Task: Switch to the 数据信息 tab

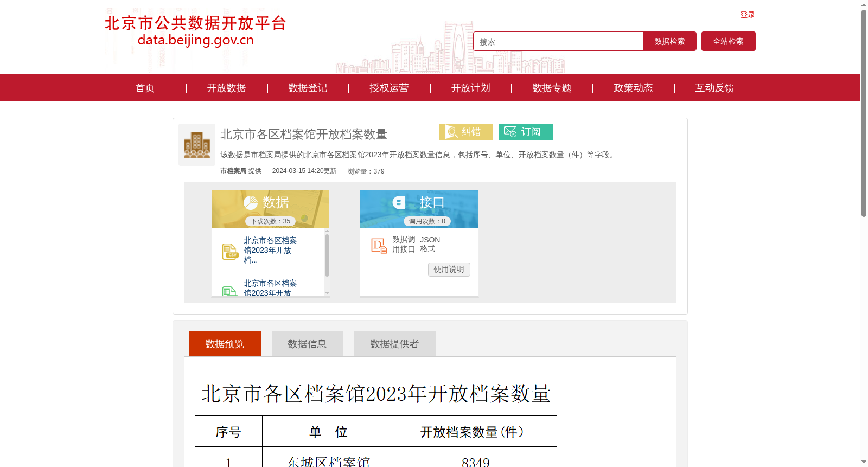Action: 308,344
